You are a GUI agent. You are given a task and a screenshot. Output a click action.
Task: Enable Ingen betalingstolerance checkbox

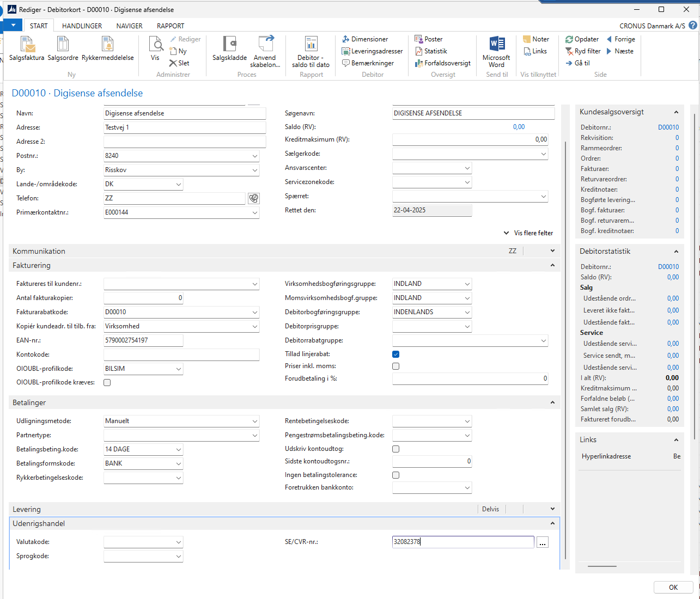coord(396,475)
